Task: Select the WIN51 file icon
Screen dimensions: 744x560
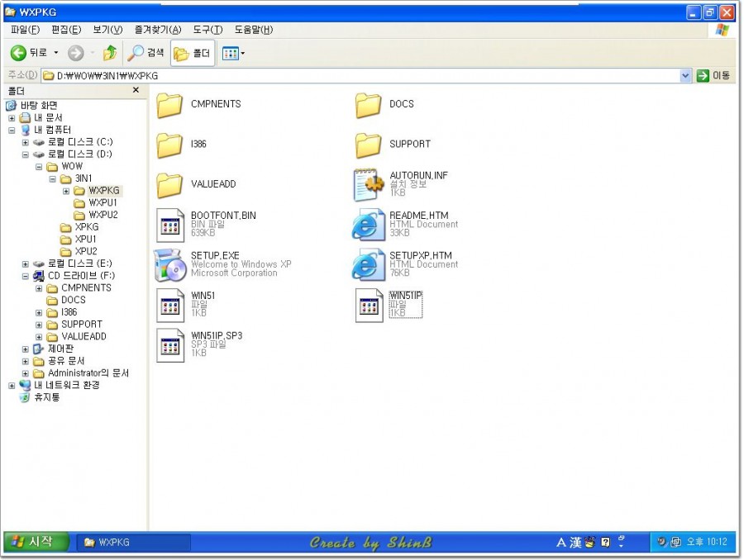Action: [x=169, y=305]
